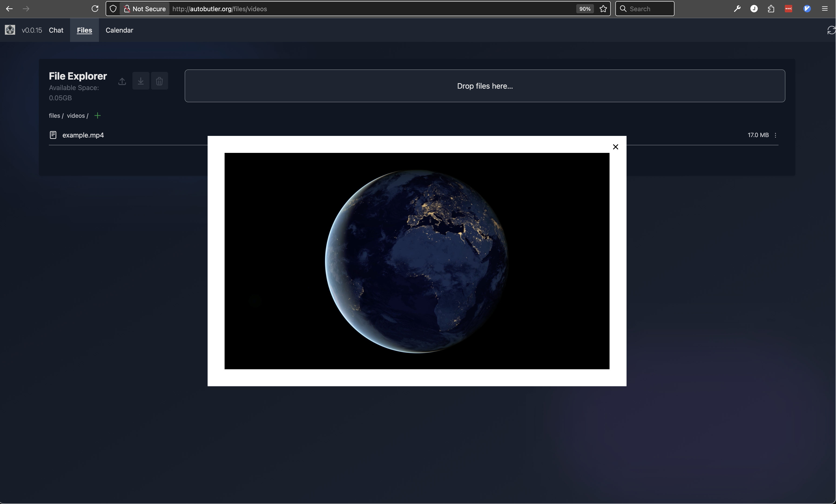Screen dimensions: 836x504
Task: Toggle the bookmark star for this page
Action: coord(603,9)
